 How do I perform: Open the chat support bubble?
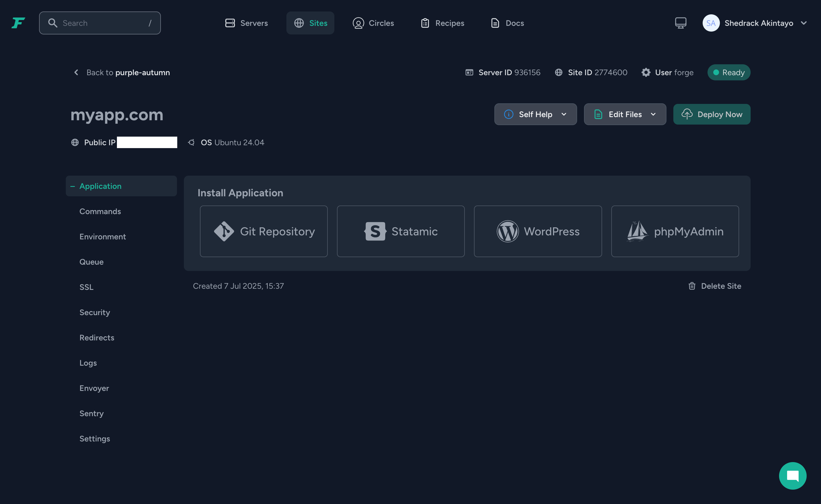792,476
